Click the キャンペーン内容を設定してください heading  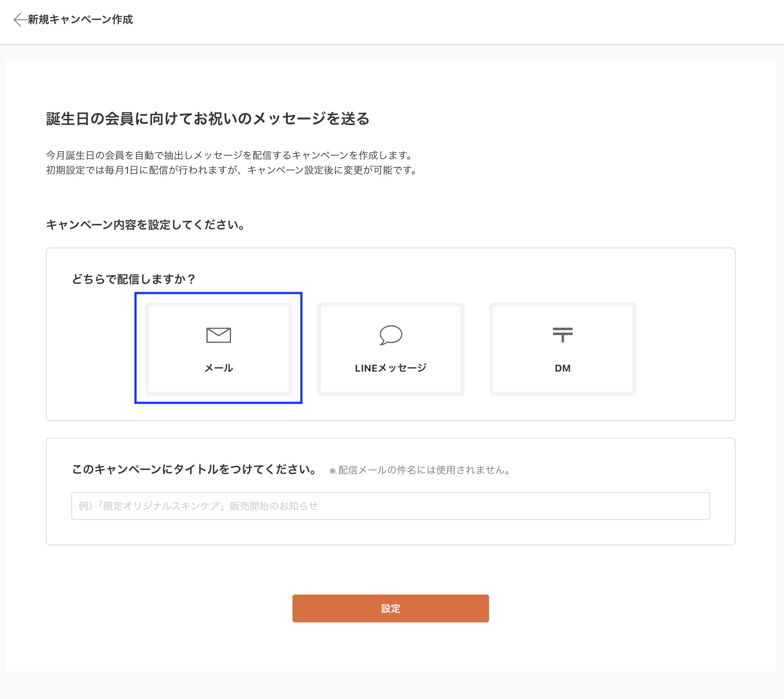click(x=145, y=225)
